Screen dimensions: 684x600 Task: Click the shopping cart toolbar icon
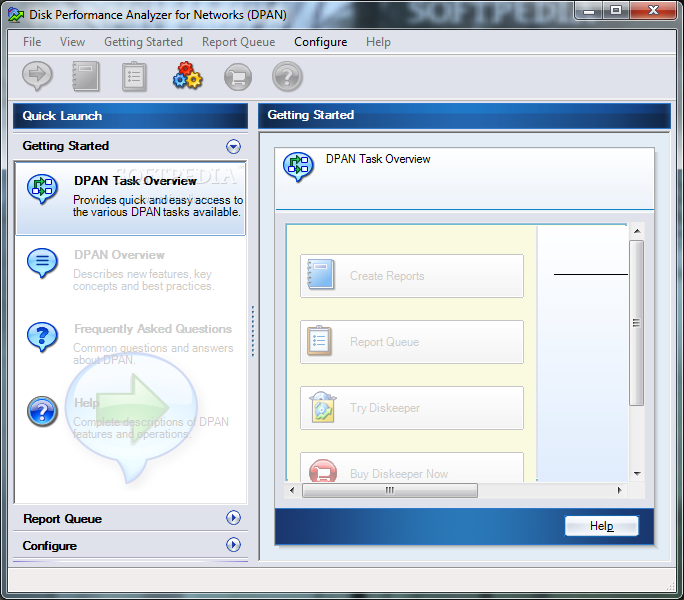(x=238, y=77)
